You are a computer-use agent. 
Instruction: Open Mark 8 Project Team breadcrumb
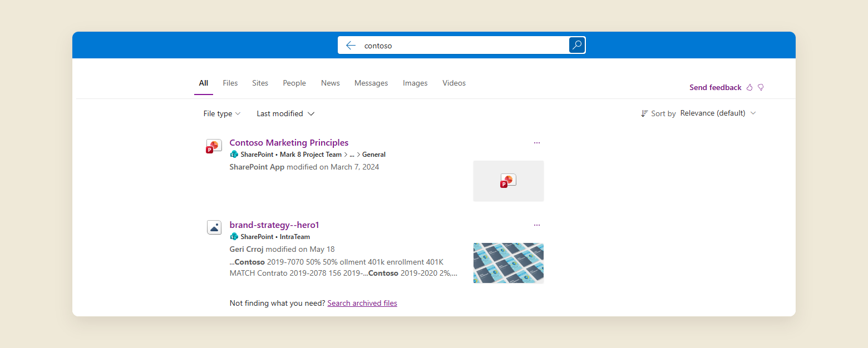click(310, 155)
